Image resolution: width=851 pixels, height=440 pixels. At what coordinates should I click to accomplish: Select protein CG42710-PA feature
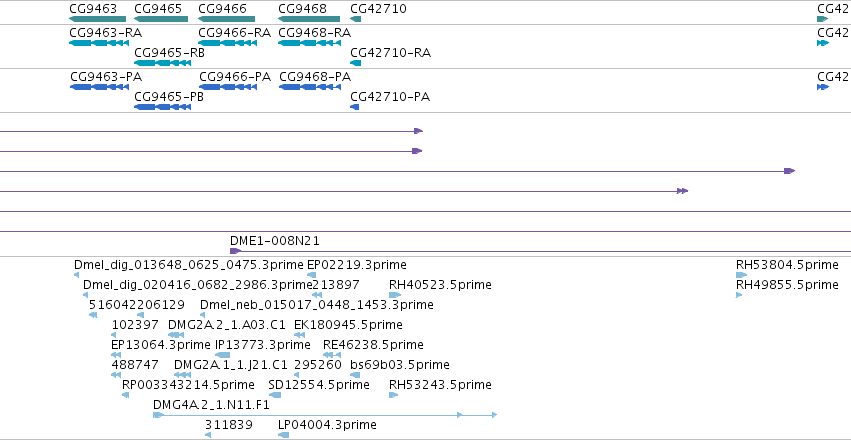[355, 107]
